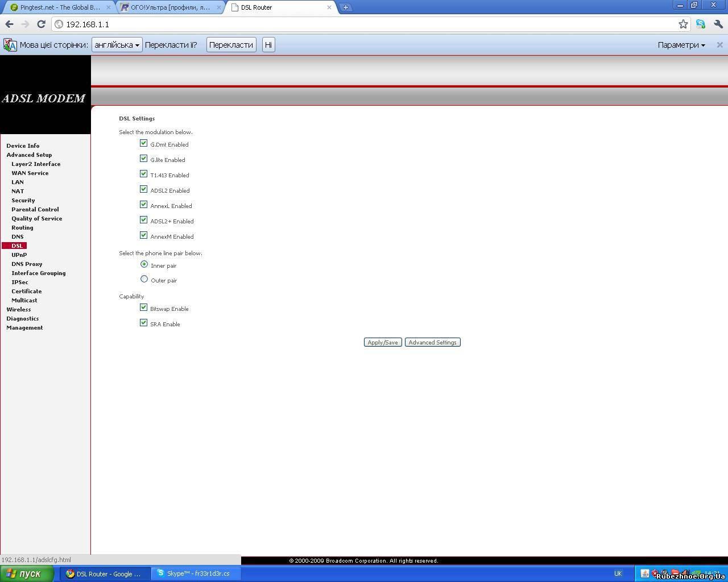Toggle the Bitswap Enable checkbox
Viewport: 728px width, 582px height.
[x=143, y=307]
